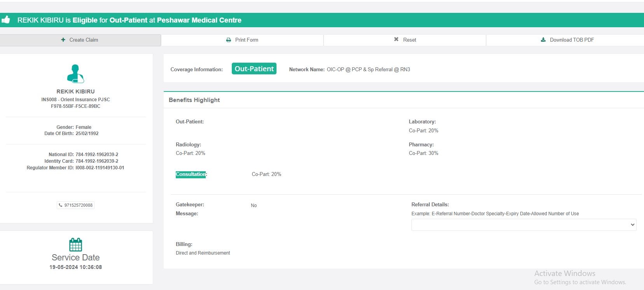Open the Referral Details dropdown
The height and width of the screenshot is (290, 644).
(x=523, y=225)
